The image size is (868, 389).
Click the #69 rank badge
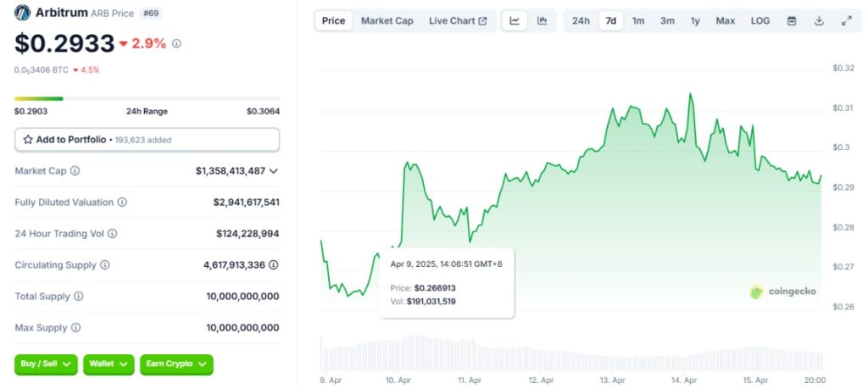(x=151, y=13)
